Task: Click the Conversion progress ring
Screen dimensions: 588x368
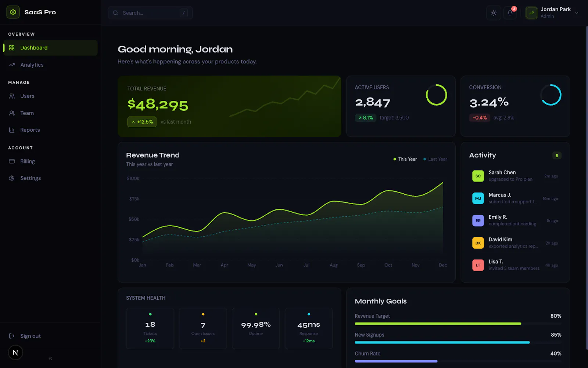Action: (x=551, y=95)
